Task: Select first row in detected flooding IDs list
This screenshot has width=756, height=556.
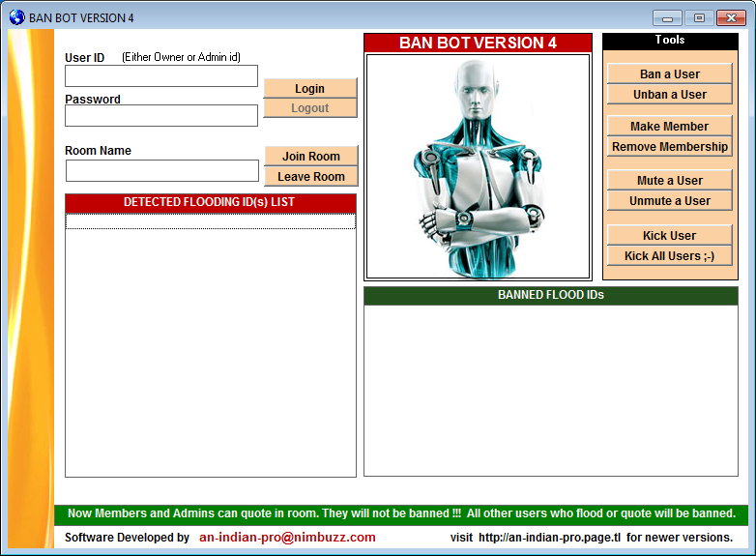Action: (x=211, y=221)
